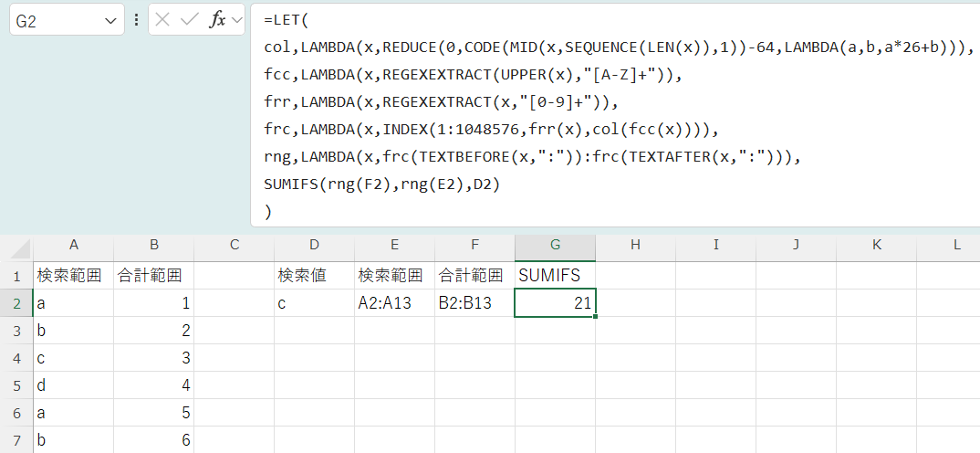
Task: Click cell F1 containing 合計範囲
Action: [475, 275]
